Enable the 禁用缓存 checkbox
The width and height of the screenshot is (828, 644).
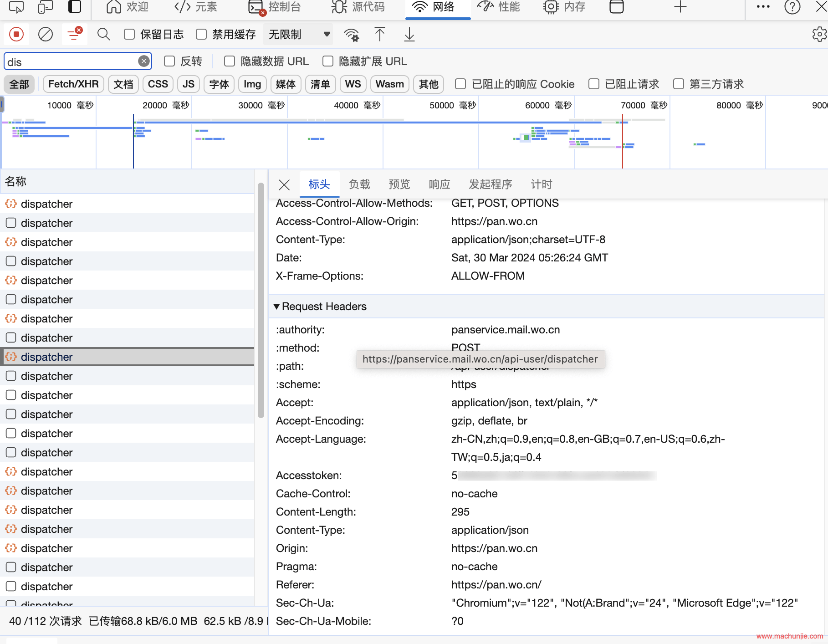(x=201, y=35)
